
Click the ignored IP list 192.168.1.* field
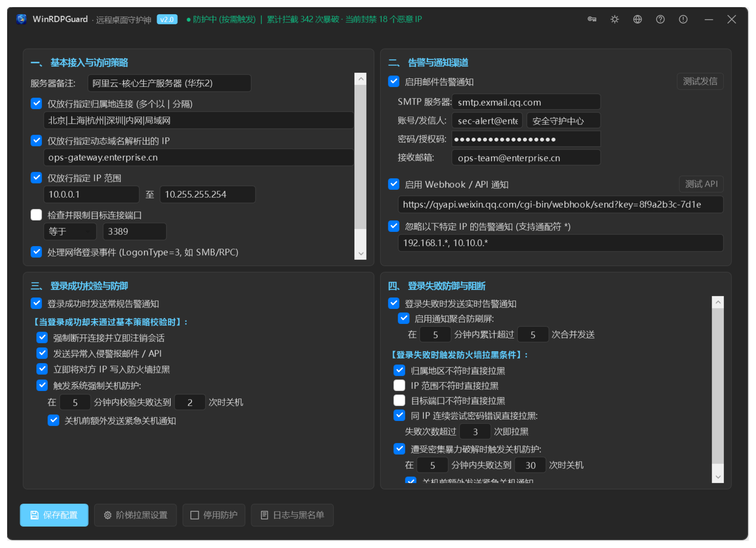561,243
